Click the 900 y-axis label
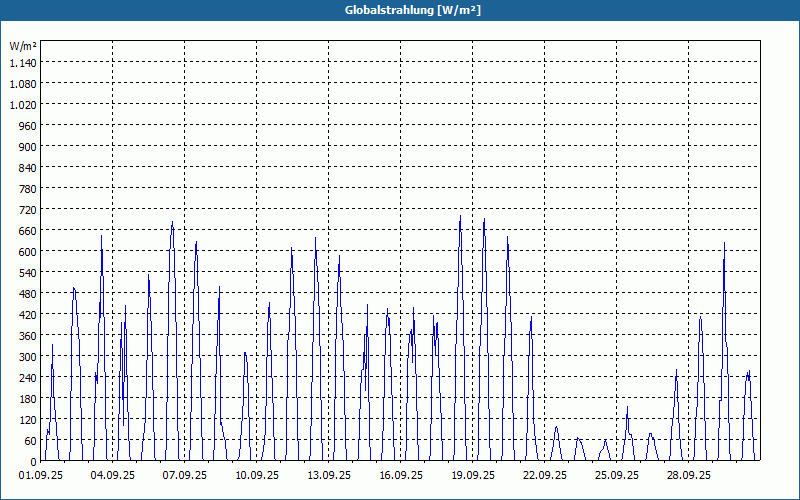 click(x=28, y=146)
